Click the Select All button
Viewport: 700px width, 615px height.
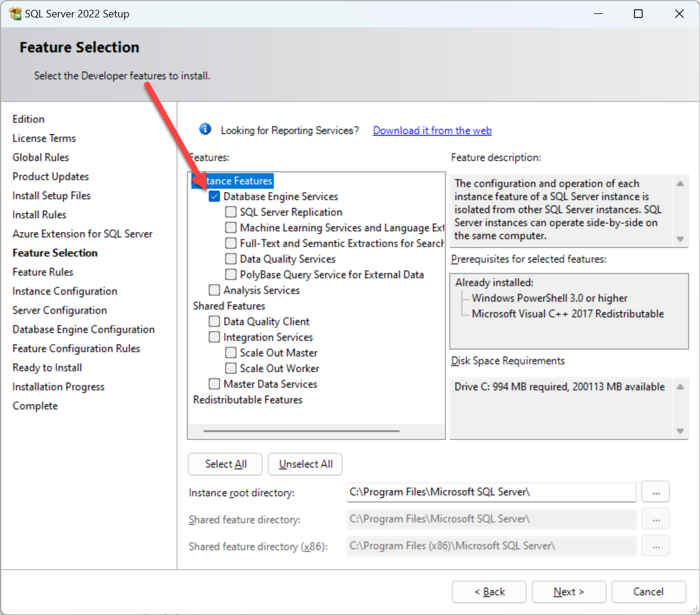(x=225, y=464)
